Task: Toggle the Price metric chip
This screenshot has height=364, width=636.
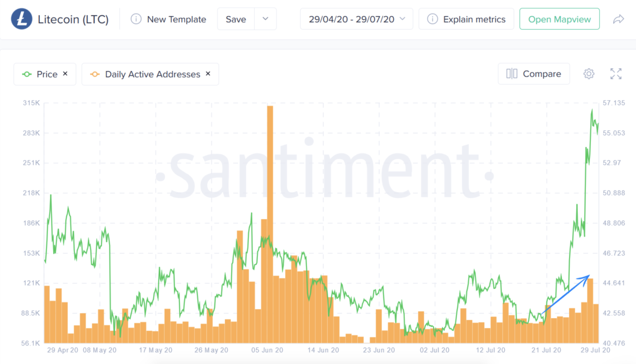Action: tap(45, 74)
